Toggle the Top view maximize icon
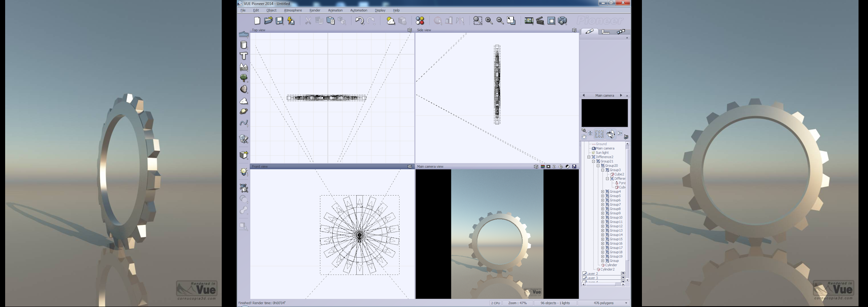 coord(410,30)
